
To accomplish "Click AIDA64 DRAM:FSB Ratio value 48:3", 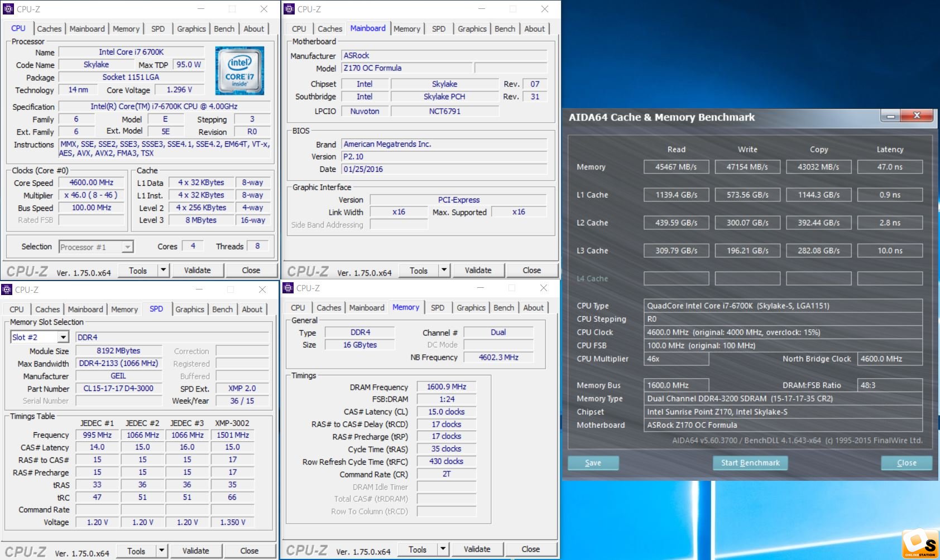I will coord(890,385).
